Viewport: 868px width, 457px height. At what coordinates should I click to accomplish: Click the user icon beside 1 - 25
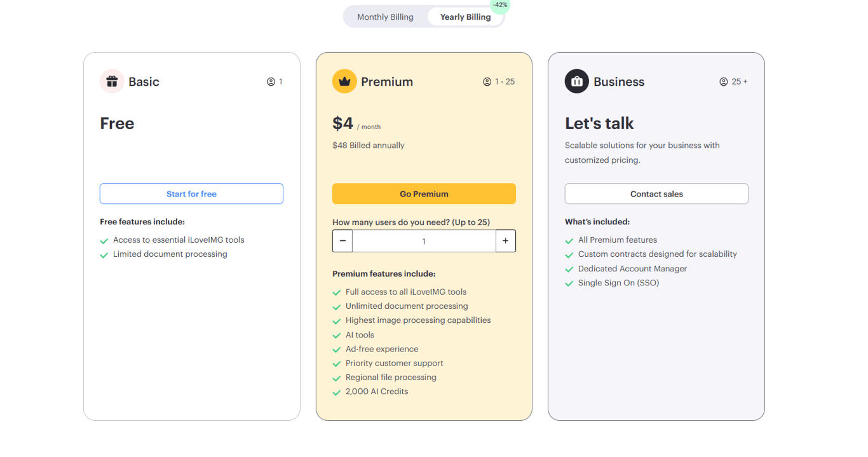point(487,82)
